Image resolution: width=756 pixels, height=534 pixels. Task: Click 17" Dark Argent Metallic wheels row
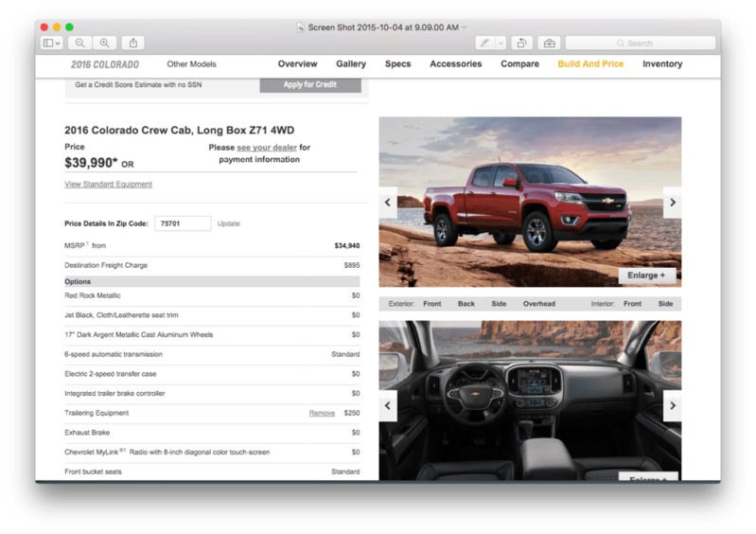coord(212,335)
